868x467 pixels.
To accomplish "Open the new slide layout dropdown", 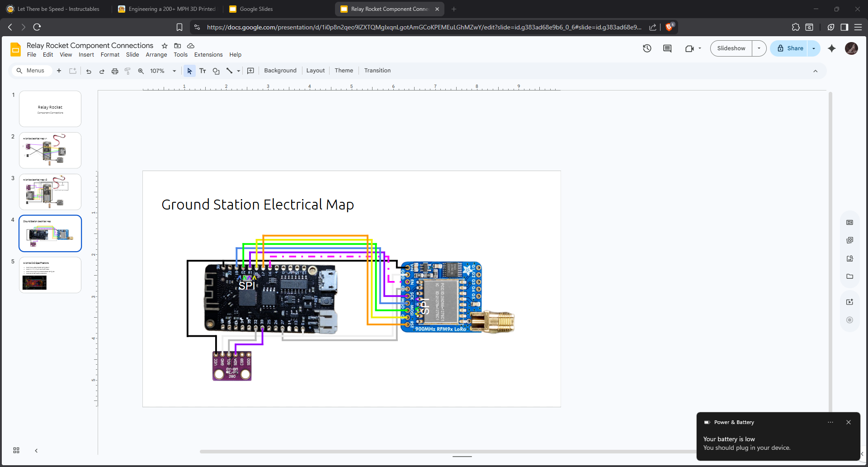I will [x=73, y=71].
